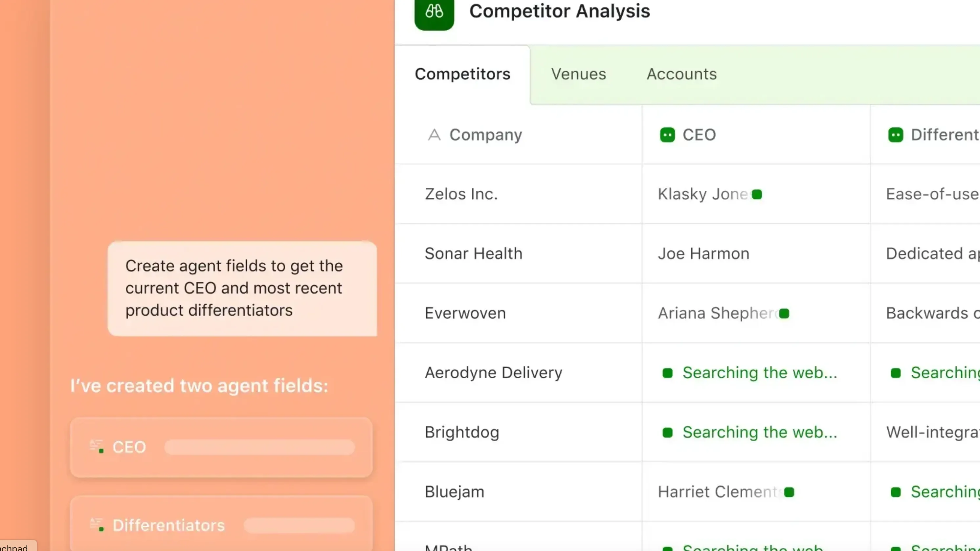Click the Harriet Clements CEO cell
This screenshot has width=980, height=551.
click(x=719, y=492)
